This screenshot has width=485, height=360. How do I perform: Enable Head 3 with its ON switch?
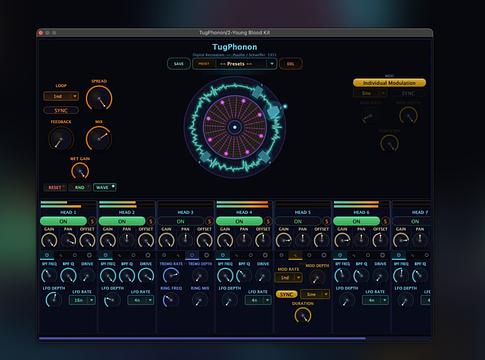(x=181, y=221)
